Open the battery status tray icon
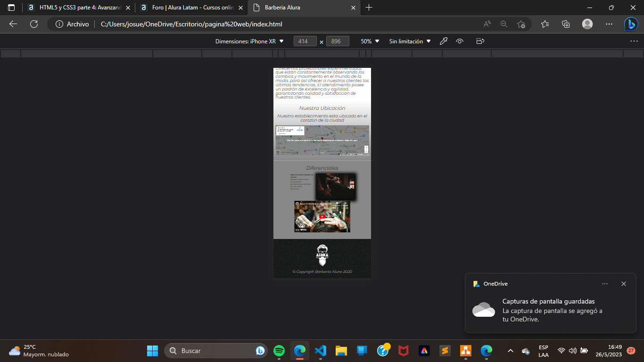The image size is (644, 362). (584, 351)
